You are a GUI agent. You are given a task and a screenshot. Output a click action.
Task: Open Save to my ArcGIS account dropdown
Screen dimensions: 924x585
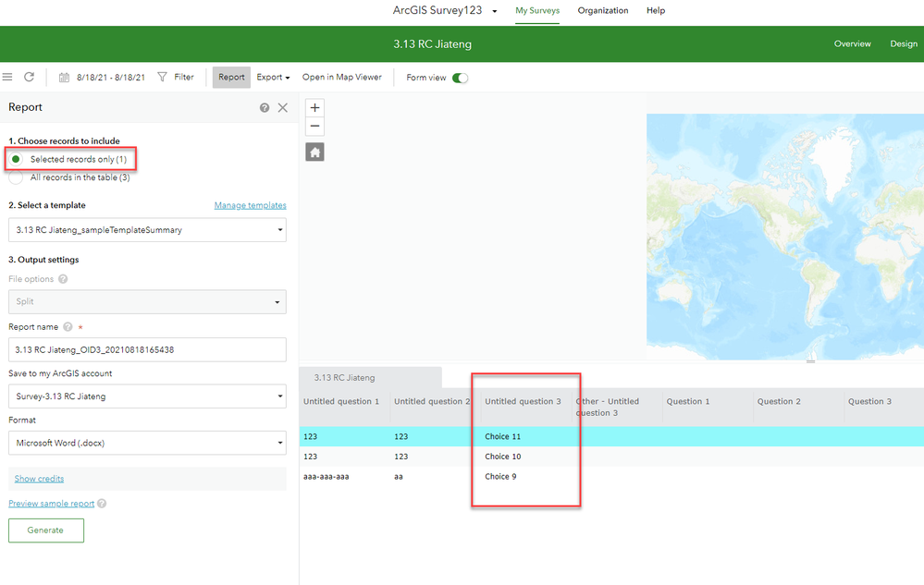click(x=147, y=396)
